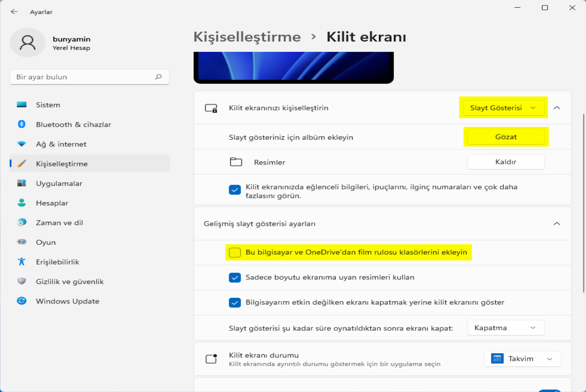The image size is (586, 392).
Task: Open the Kapatma duration dropdown
Action: [506, 328]
